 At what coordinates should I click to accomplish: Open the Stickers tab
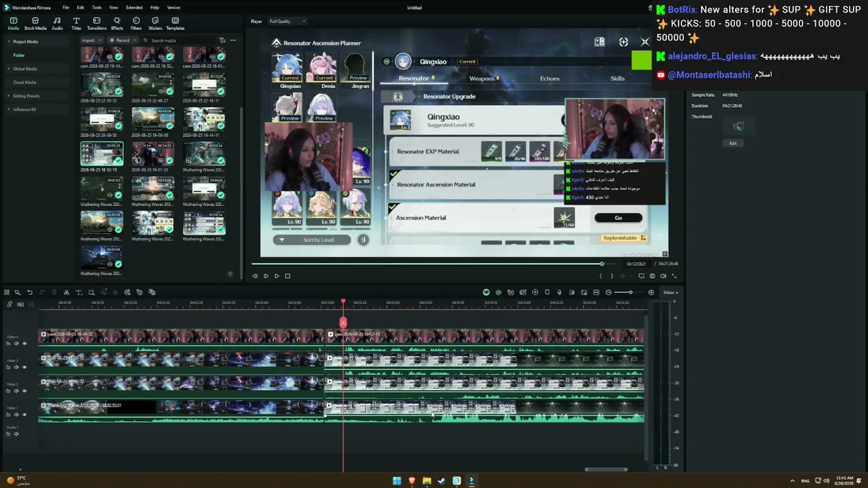tap(155, 24)
